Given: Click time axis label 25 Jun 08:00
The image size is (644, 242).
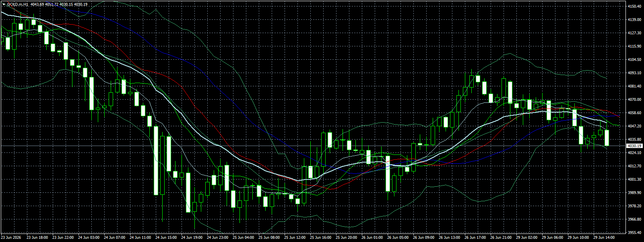Looking at the screenshot, I should [x=269, y=238].
